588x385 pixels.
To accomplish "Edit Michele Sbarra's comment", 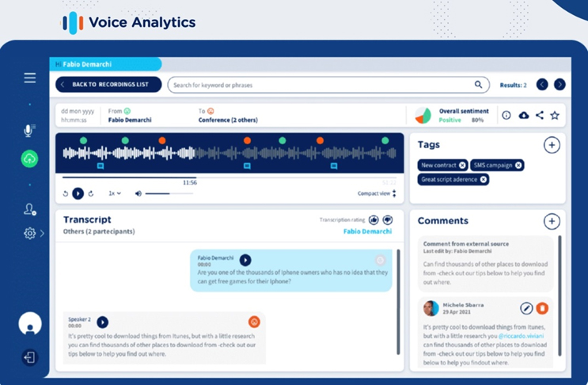I will point(526,308).
